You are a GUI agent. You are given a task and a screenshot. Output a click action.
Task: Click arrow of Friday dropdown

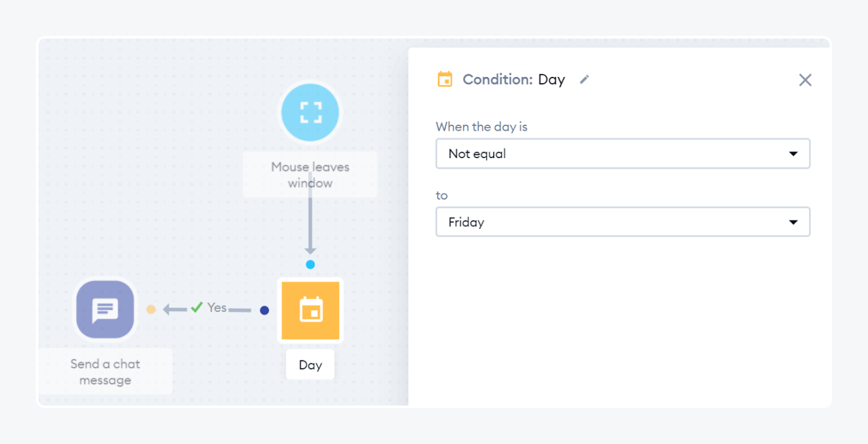pos(793,222)
